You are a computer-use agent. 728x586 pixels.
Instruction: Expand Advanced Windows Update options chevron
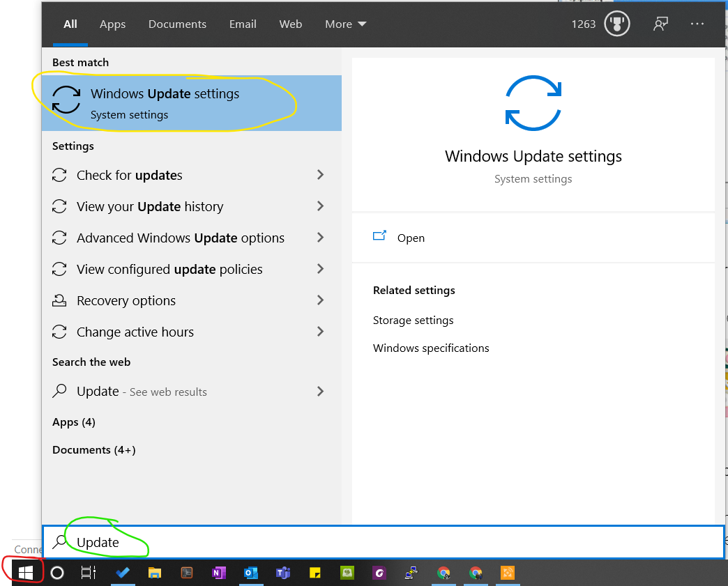320,238
